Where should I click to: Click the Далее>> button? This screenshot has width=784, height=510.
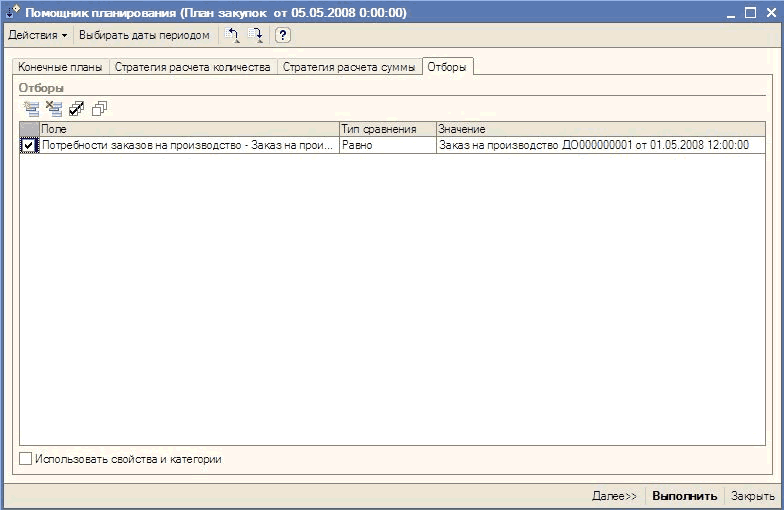[x=614, y=496]
